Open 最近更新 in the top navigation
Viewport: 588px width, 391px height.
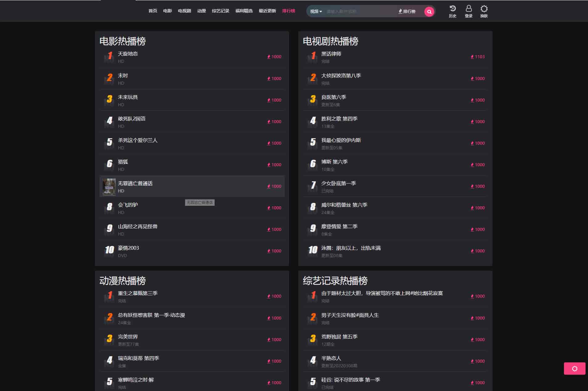coord(267,11)
